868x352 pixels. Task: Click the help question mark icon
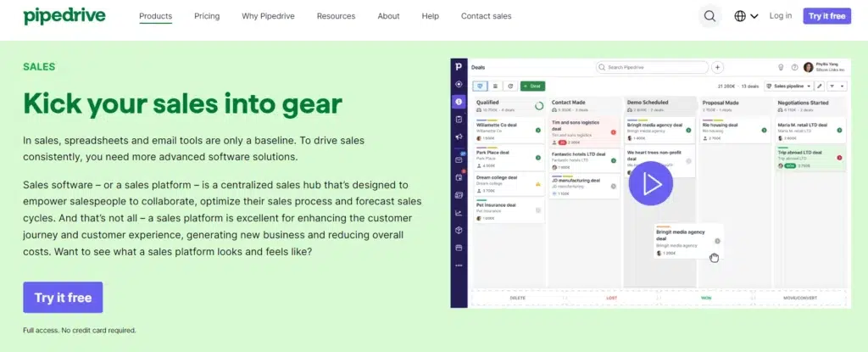click(794, 67)
